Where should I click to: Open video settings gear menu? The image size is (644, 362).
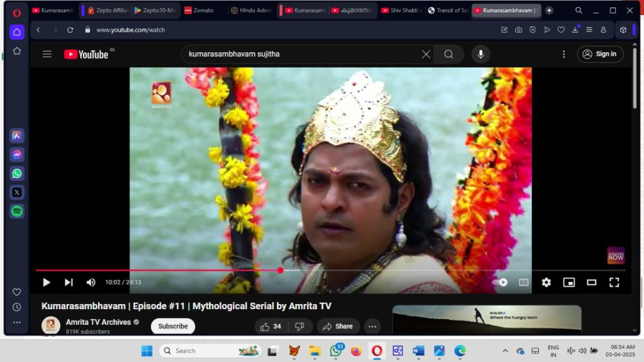(547, 282)
